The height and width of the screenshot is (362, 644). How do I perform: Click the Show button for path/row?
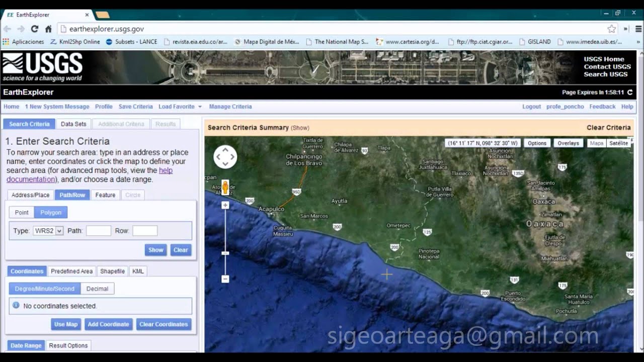pyautogui.click(x=156, y=250)
